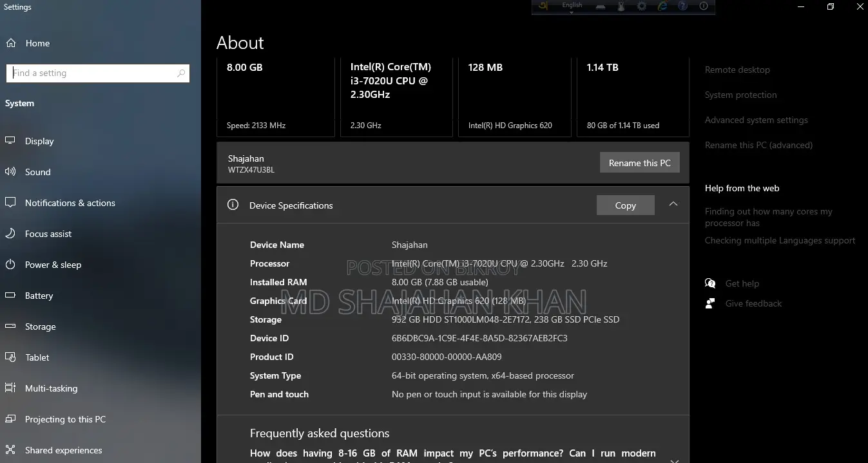Click the Storage sidebar icon

click(x=10, y=326)
